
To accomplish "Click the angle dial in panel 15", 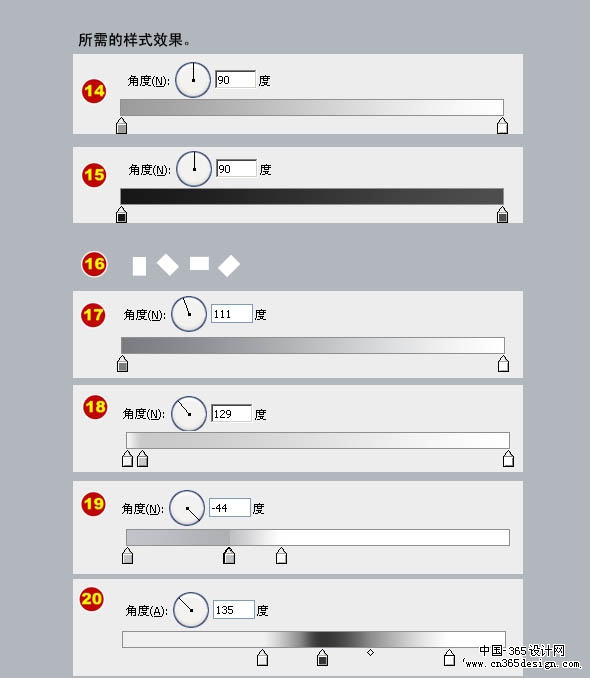I will (x=194, y=169).
